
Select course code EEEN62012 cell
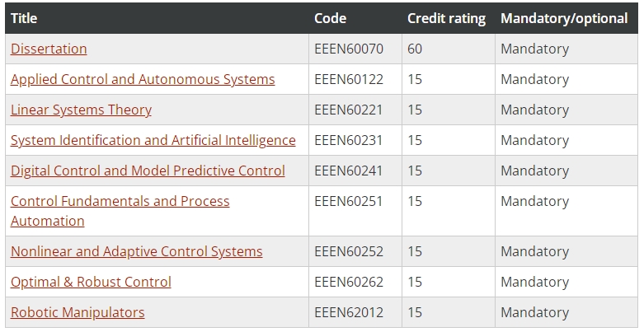tap(355, 312)
